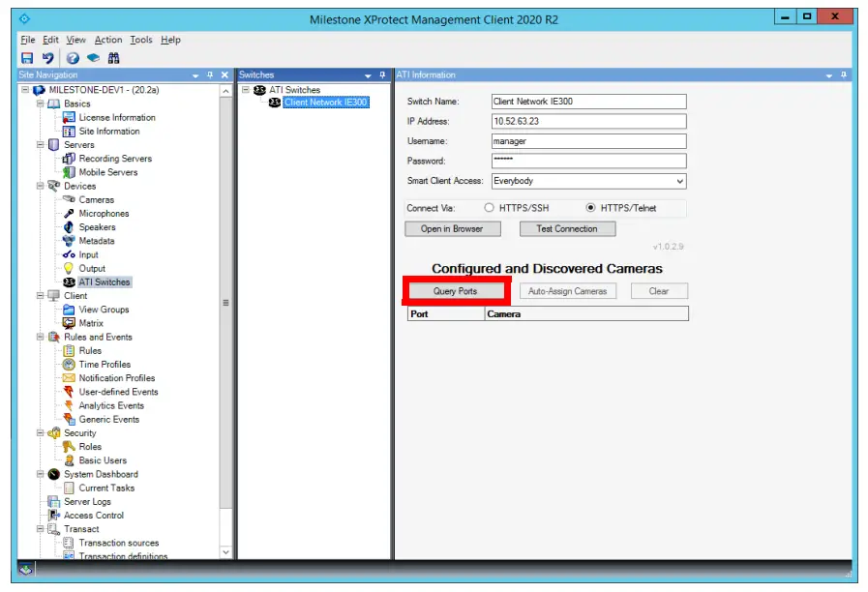Collapse the MILESTONE-DEV1 root node

(25, 90)
